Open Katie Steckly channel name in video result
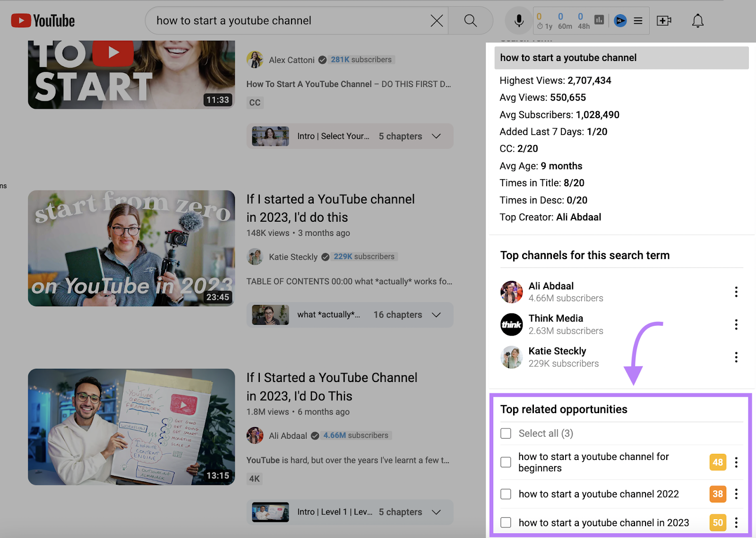The height and width of the screenshot is (538, 756). tap(293, 257)
